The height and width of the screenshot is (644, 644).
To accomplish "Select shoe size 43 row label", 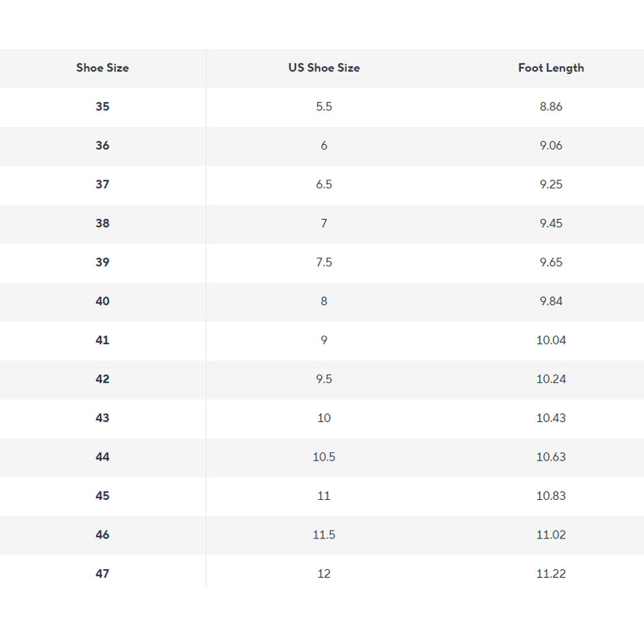I will click(102, 418).
